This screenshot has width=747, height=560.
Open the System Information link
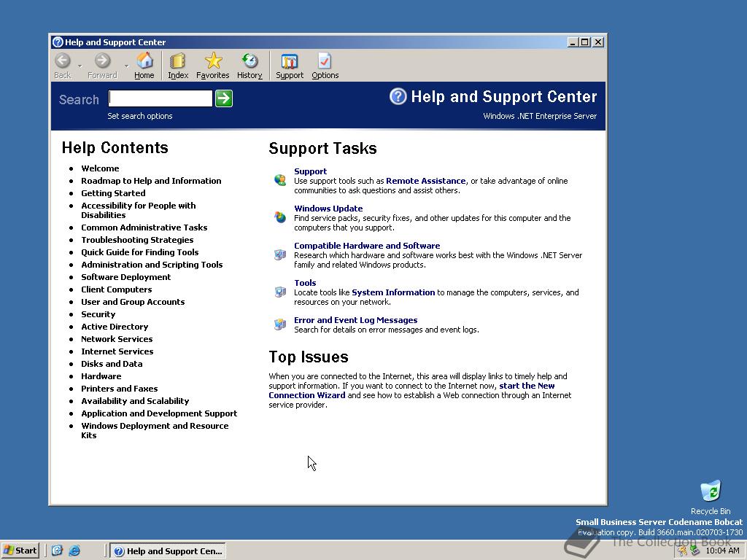tap(393, 292)
